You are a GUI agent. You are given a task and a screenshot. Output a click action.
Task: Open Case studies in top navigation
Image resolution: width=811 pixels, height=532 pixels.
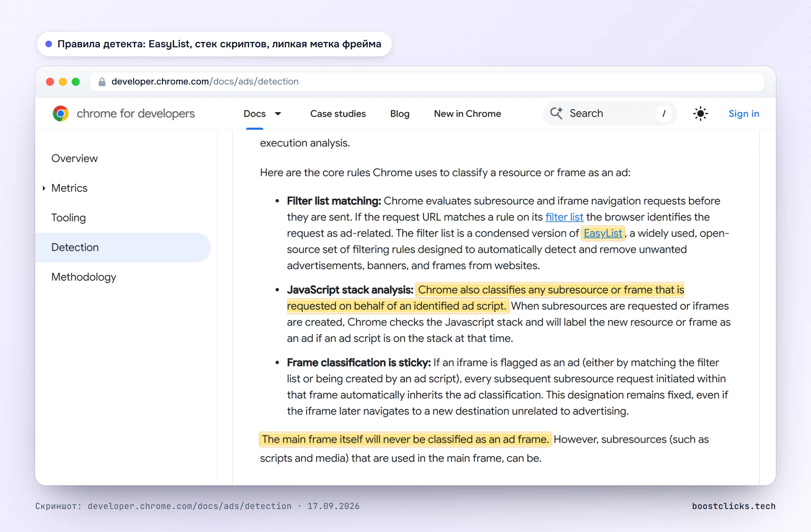coord(338,114)
